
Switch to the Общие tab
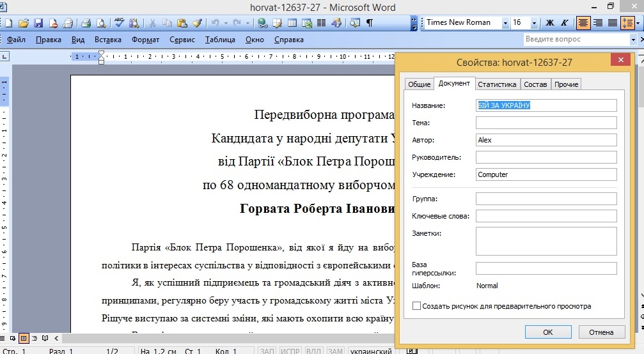[420, 84]
